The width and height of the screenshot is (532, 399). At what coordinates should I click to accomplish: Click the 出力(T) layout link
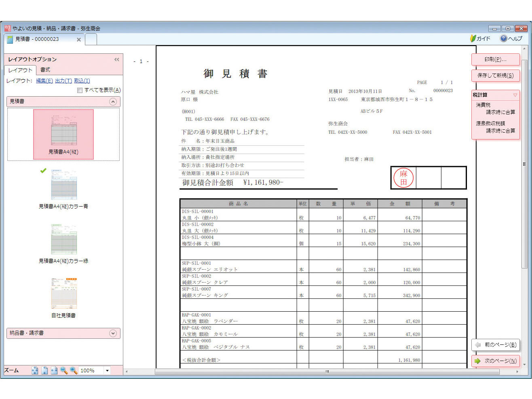pyautogui.click(x=63, y=81)
